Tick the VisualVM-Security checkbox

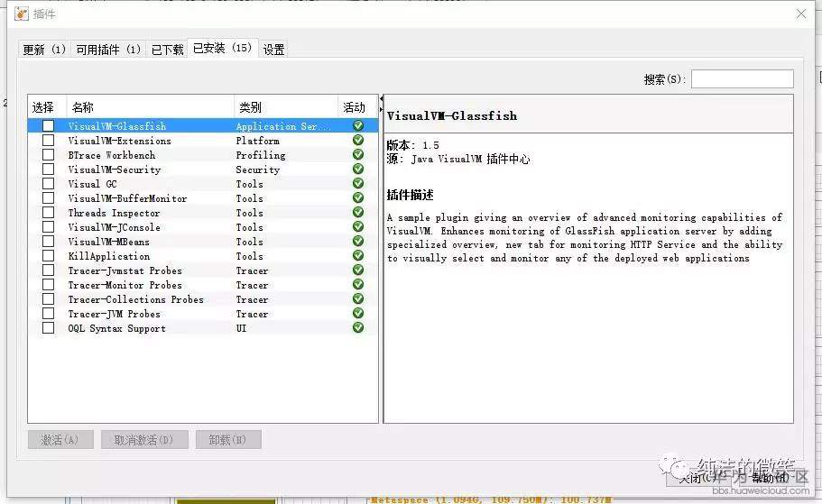click(x=48, y=170)
